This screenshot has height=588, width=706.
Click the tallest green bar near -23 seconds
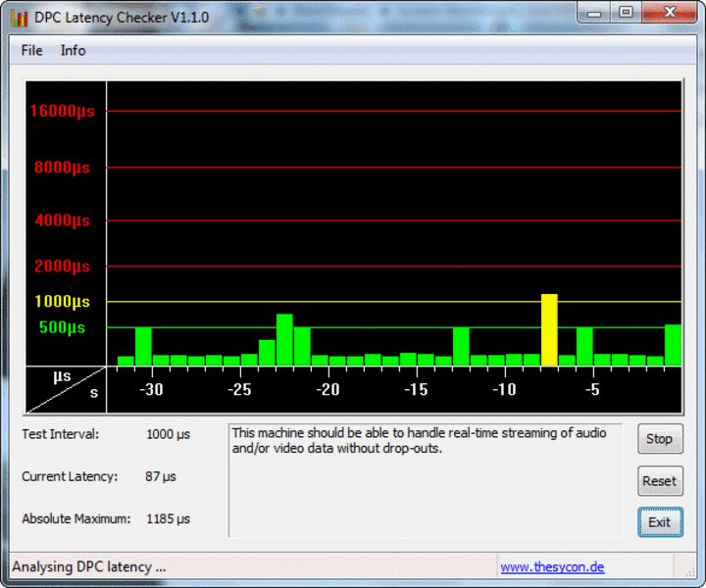(x=284, y=340)
